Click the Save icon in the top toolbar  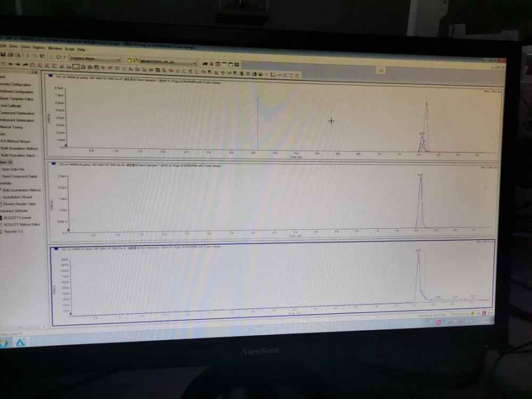click(3, 55)
